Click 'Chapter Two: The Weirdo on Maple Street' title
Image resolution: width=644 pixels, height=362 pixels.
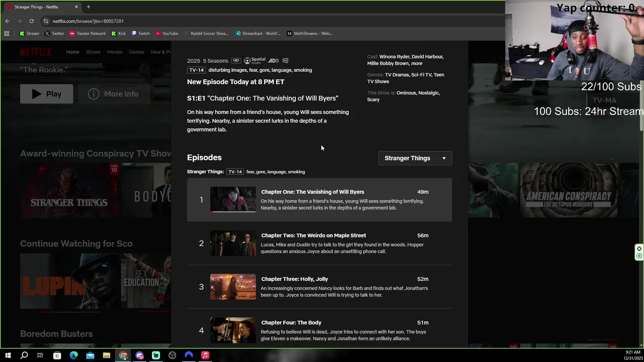tap(313, 235)
